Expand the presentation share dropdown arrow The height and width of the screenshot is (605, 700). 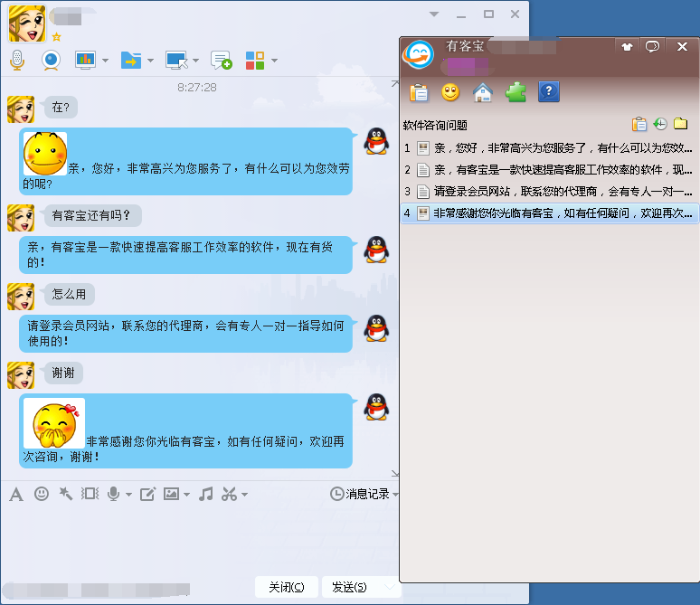[105, 61]
